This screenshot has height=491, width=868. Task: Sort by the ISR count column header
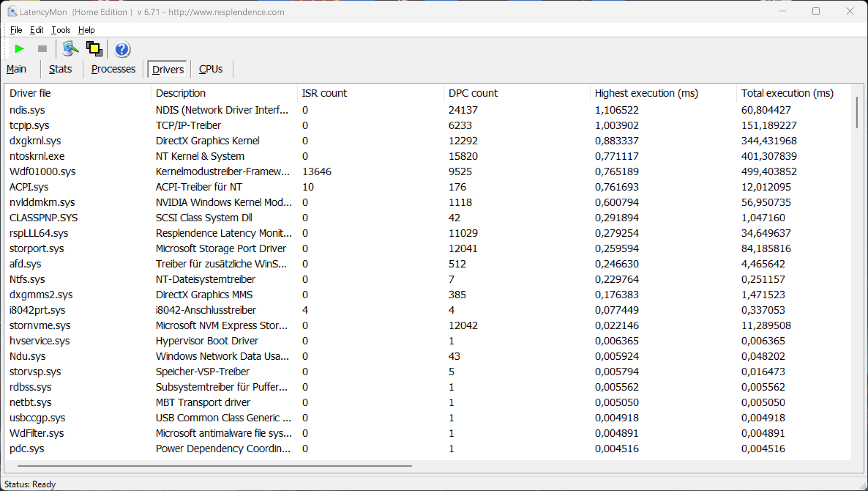(324, 93)
